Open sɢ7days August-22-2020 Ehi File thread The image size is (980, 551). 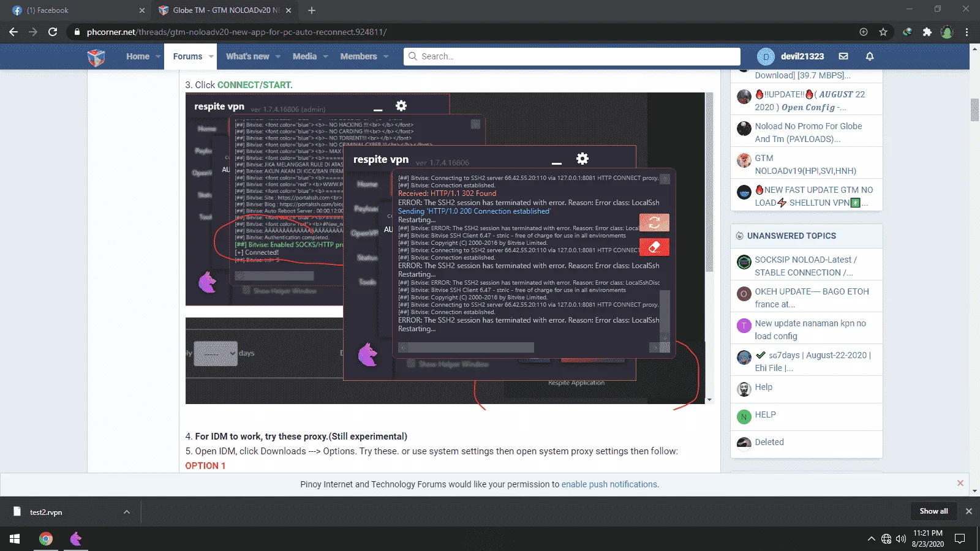(813, 361)
